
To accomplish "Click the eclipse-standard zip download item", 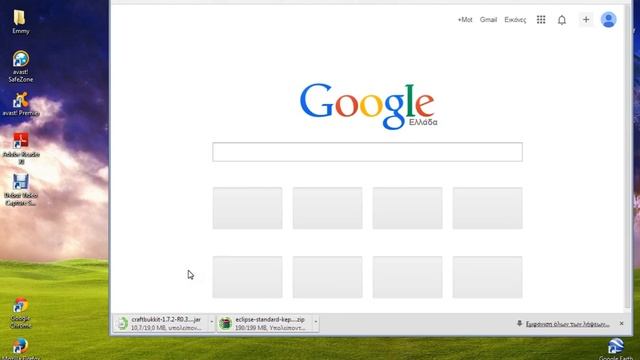I will pyautogui.click(x=264, y=323).
